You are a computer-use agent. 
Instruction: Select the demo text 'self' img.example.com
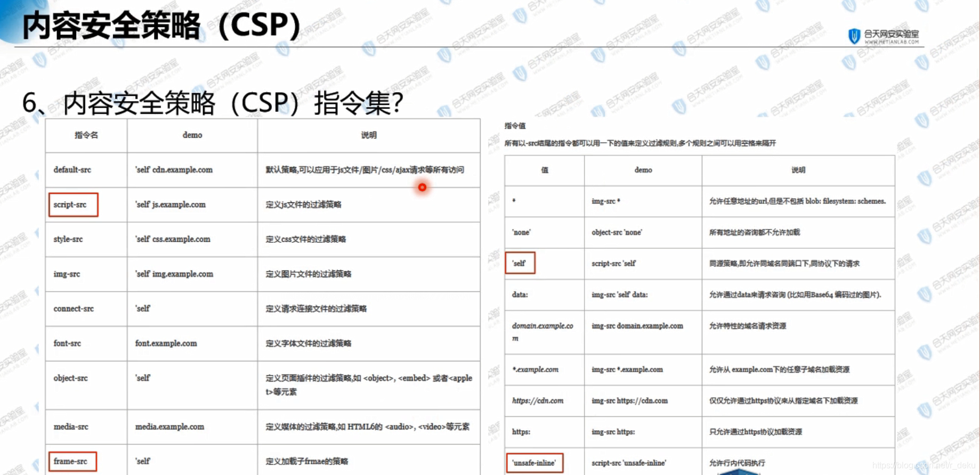[x=174, y=274]
